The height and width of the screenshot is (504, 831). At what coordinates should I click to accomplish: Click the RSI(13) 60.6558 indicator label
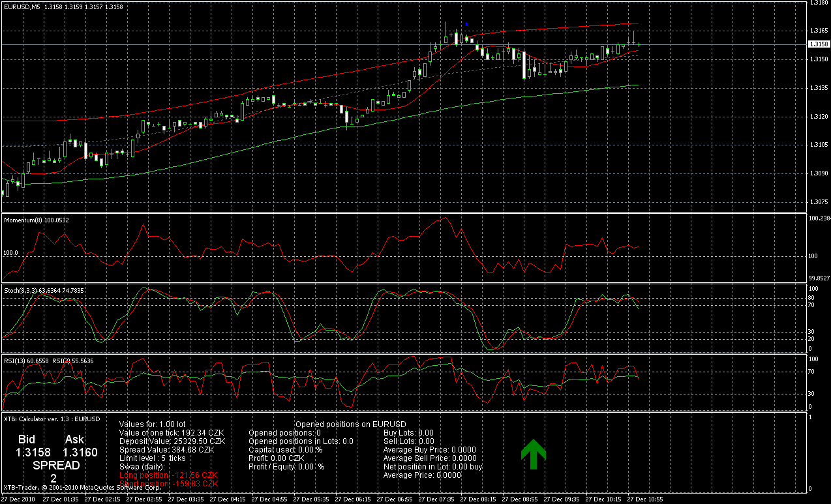[x=27, y=361]
